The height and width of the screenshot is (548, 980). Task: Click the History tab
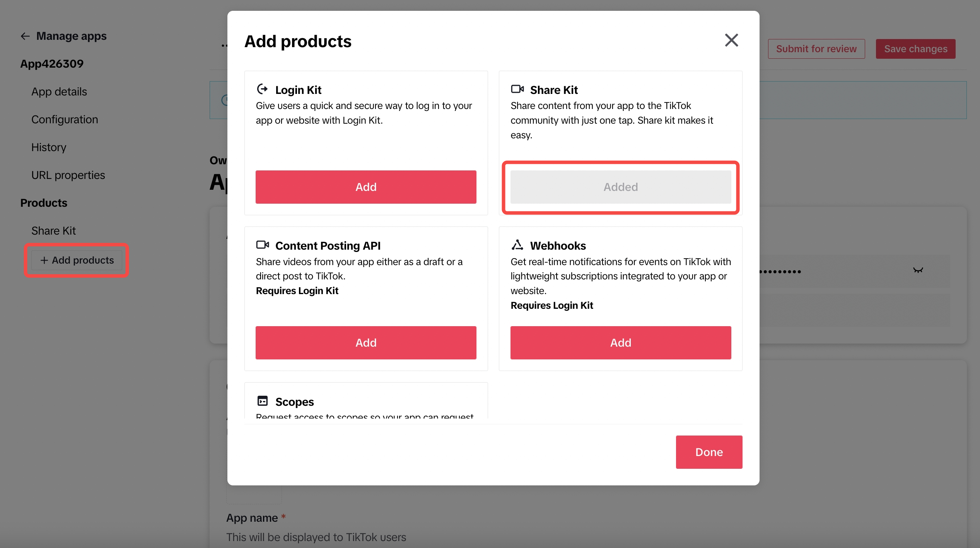coord(48,147)
